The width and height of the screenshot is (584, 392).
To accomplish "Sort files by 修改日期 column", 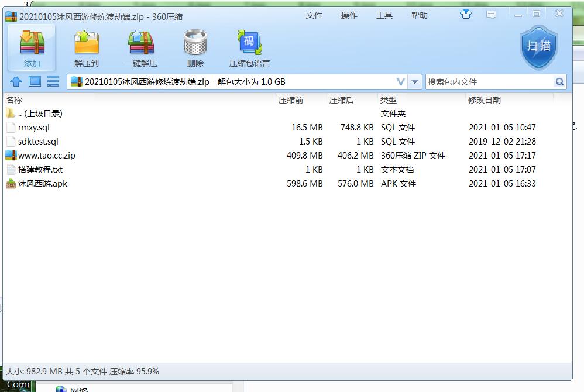I will 484,99.
